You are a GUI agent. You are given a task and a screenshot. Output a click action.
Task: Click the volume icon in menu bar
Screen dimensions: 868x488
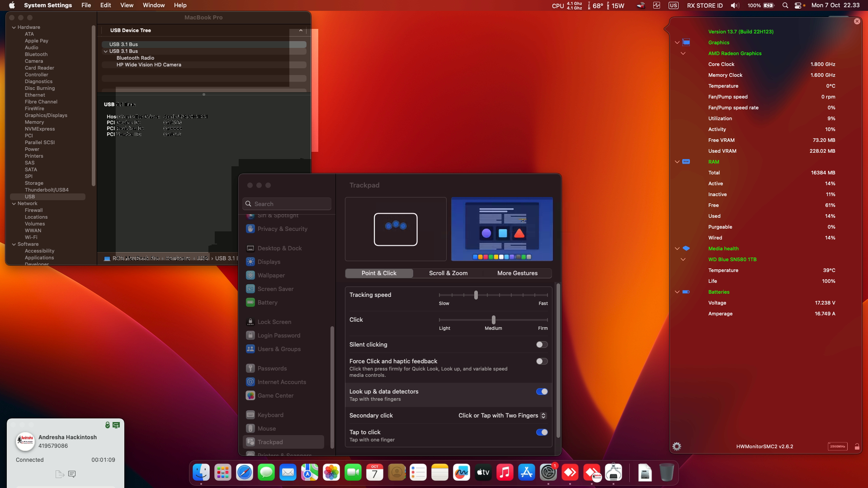[735, 5]
